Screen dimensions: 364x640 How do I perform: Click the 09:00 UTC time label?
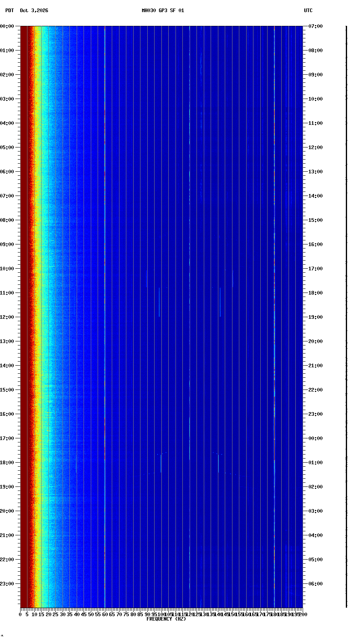[x=316, y=75]
